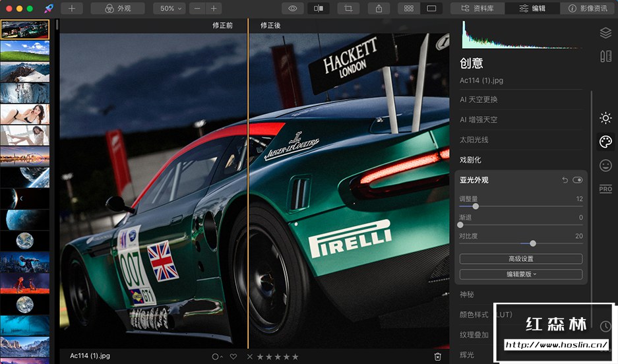Adjust the 调整量 slider handle
618x364 pixels.
476,206
